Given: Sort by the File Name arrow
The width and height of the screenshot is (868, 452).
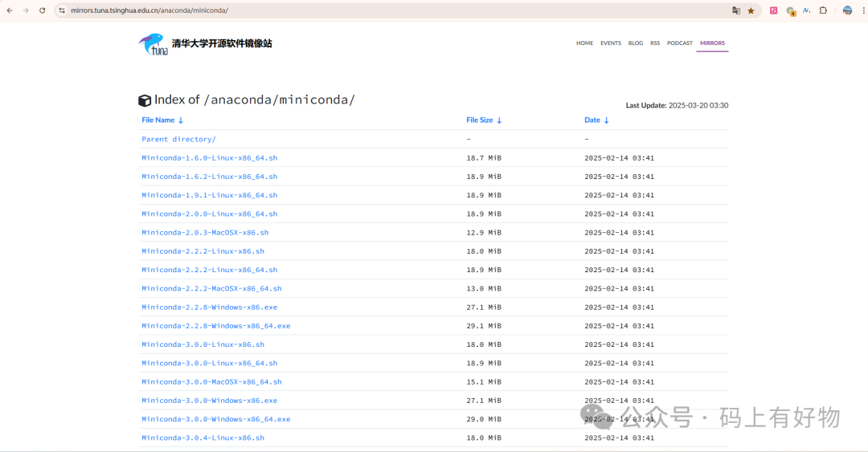Looking at the screenshot, I should tap(181, 120).
